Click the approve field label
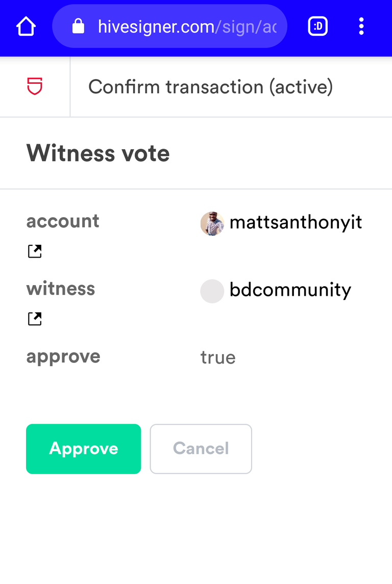Image resolution: width=392 pixels, height=584 pixels. click(63, 357)
